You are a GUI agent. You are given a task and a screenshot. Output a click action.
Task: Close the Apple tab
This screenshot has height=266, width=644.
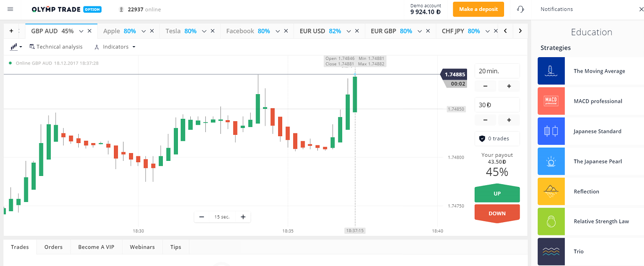click(151, 31)
